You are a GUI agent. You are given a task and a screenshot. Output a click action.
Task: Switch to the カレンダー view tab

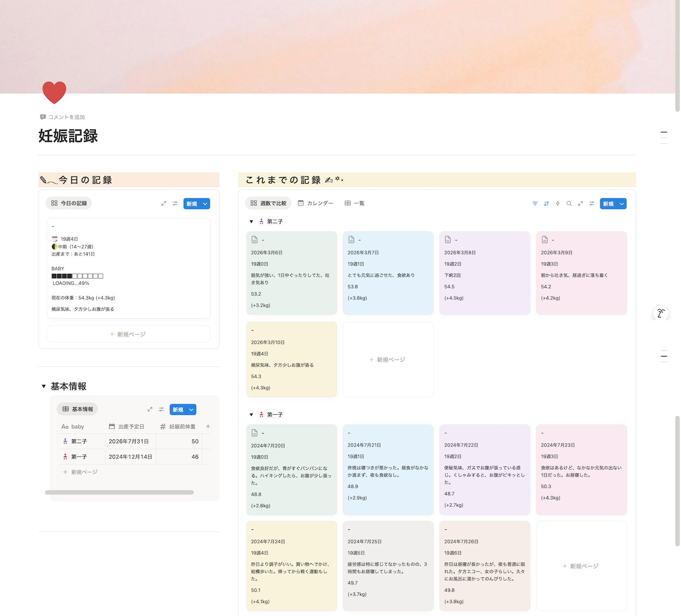(315, 204)
